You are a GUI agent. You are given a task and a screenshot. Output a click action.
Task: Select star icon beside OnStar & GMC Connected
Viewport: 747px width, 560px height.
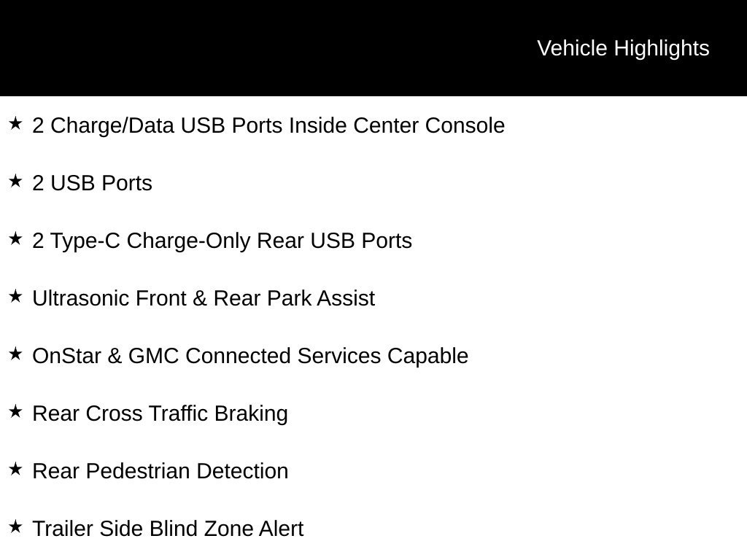point(15,354)
